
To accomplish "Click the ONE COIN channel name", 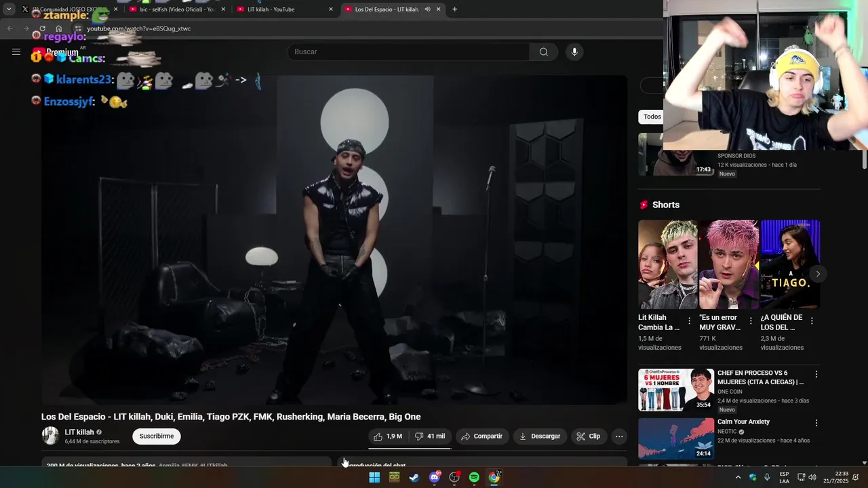I will click(x=730, y=392).
